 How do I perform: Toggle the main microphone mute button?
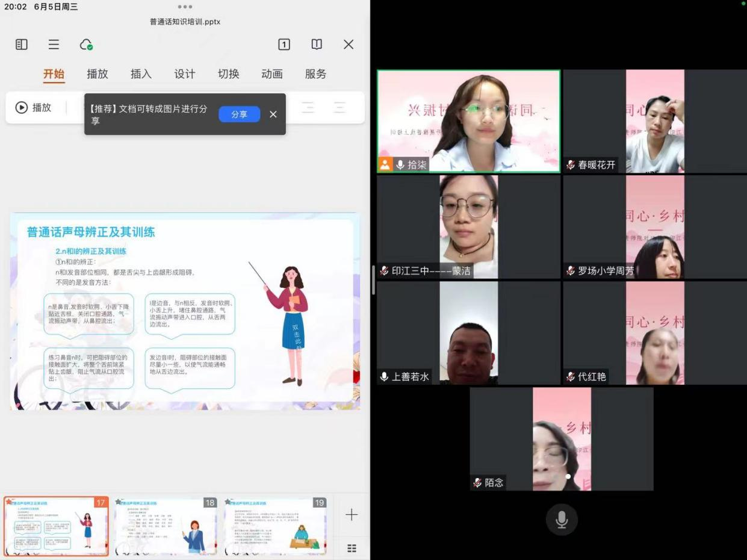[x=562, y=520]
